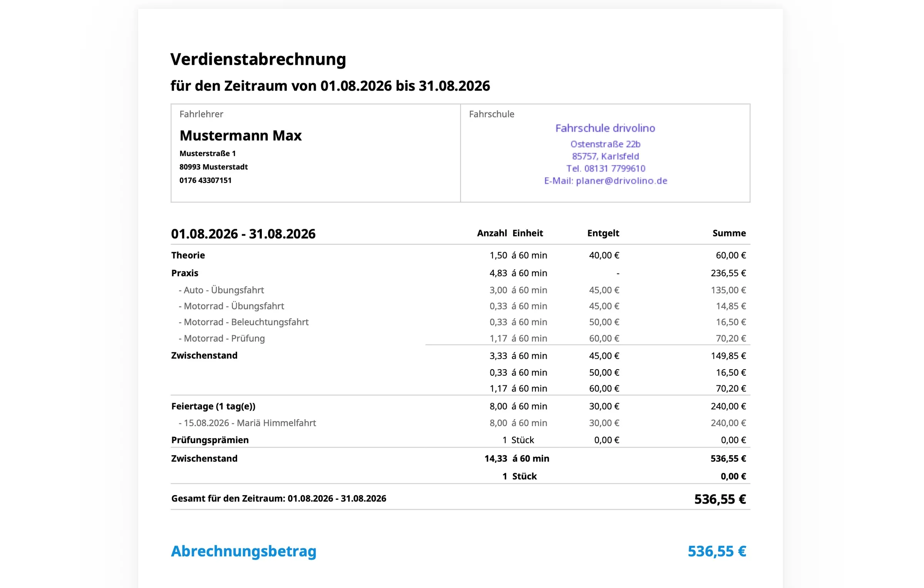
Task: Click the text 80993 Musterstadt
Action: (214, 167)
